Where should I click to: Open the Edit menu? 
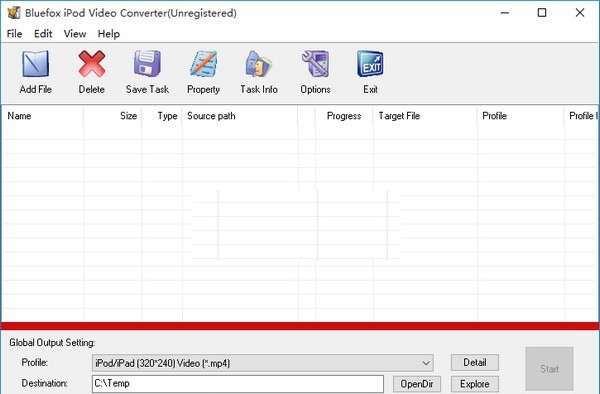pos(43,34)
